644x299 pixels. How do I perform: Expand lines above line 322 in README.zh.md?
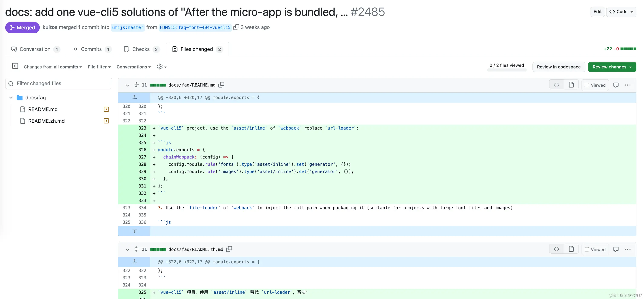coord(134,262)
